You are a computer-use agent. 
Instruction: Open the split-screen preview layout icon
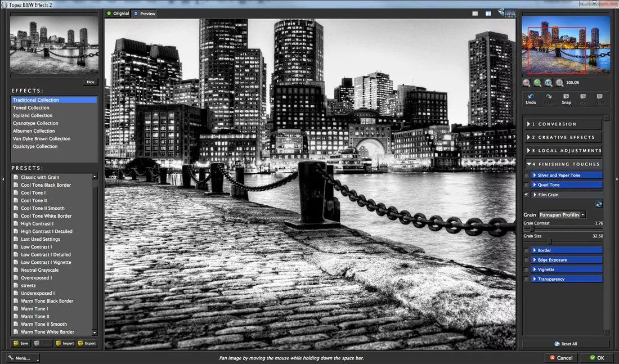(487, 12)
